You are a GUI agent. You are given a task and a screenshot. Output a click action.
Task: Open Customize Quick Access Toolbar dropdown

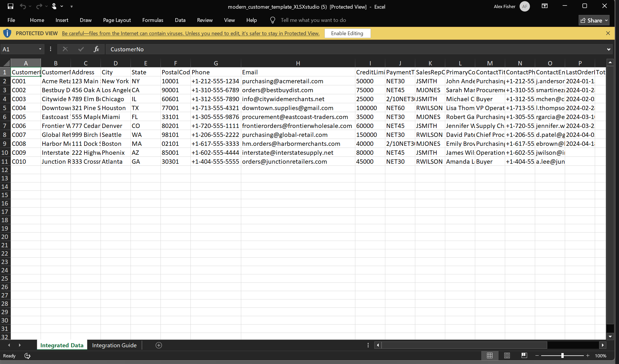(x=71, y=6)
